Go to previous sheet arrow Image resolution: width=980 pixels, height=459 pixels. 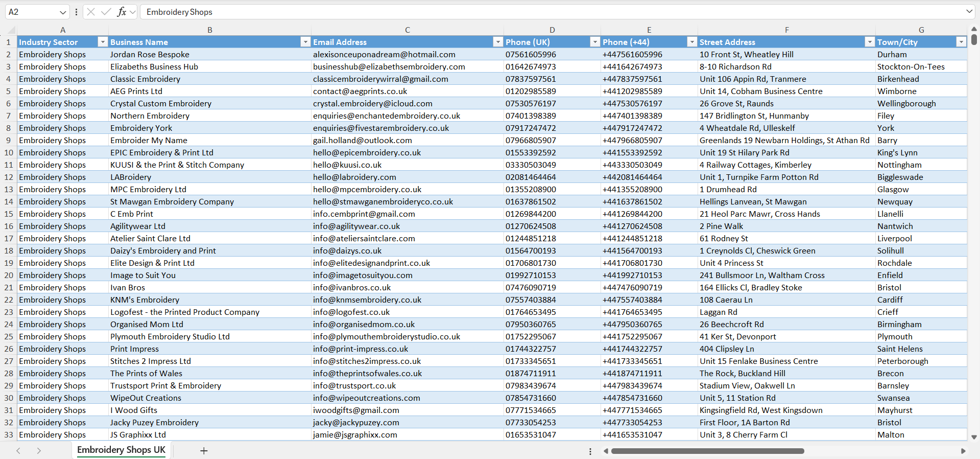point(18,450)
